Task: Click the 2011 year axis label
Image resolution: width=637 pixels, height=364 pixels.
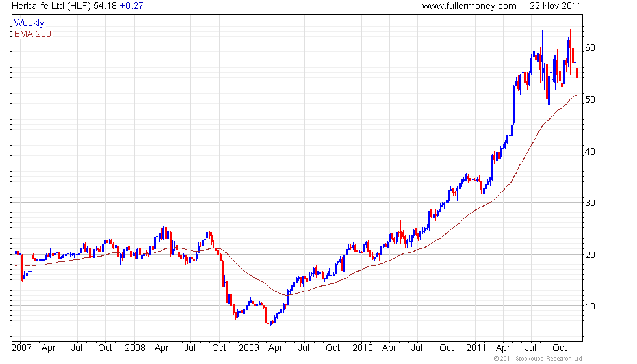Action: click(476, 348)
